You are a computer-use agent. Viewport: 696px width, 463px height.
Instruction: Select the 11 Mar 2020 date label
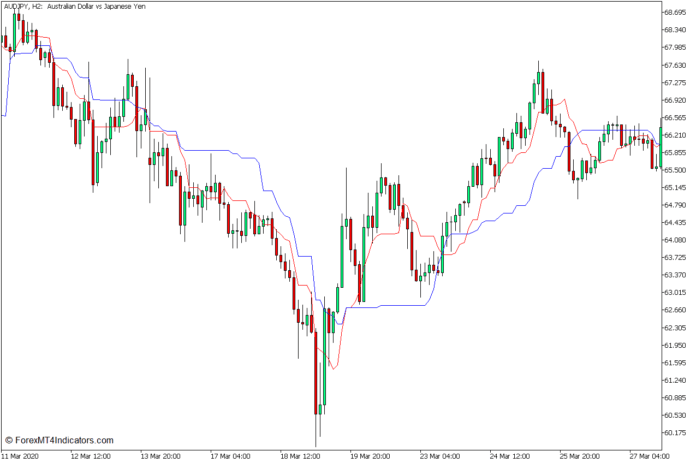coord(22,456)
